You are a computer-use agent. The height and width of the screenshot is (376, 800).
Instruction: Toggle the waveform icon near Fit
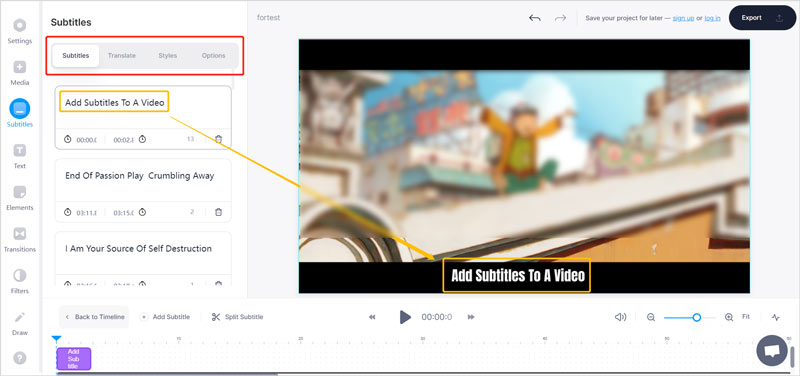pos(776,317)
